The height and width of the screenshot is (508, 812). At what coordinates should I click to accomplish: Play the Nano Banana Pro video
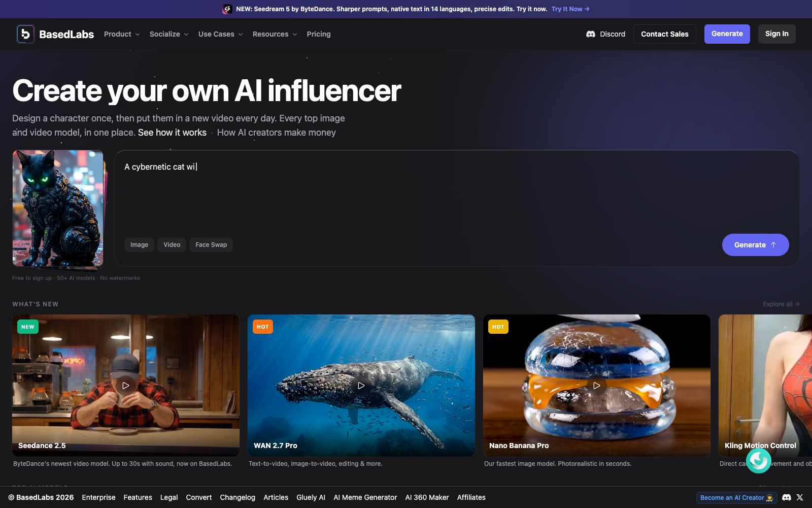click(x=597, y=386)
